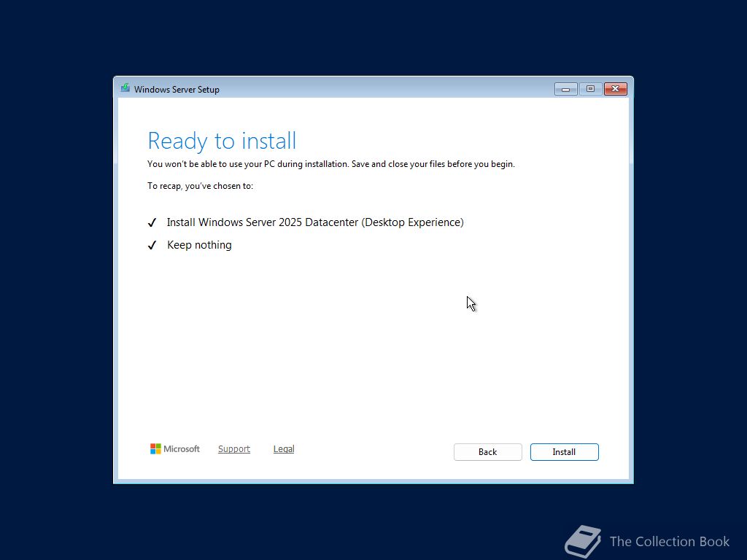The width and height of the screenshot is (747, 560).
Task: Maximize the Windows Server Setup window
Action: click(590, 89)
